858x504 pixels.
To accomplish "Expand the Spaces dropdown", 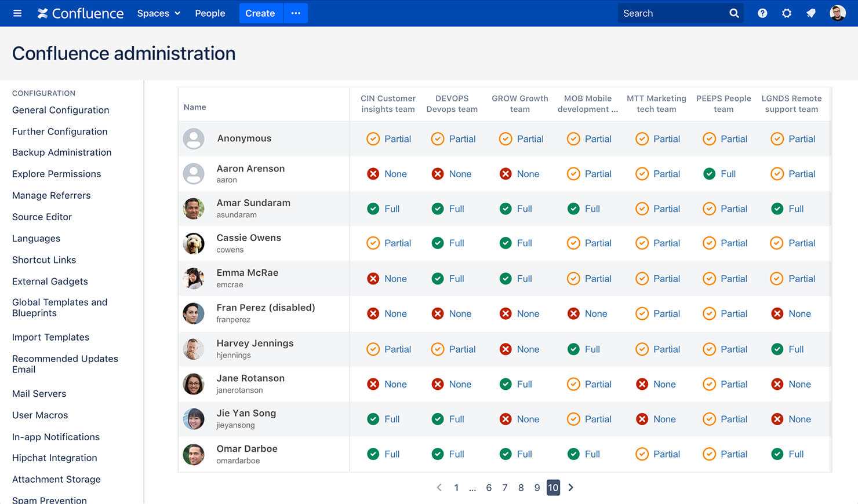I will (x=158, y=13).
